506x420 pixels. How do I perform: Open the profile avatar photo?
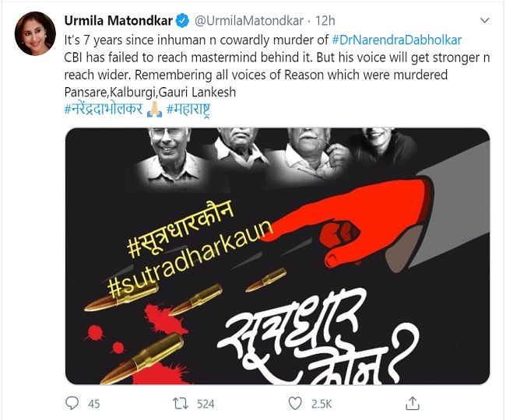point(35,33)
